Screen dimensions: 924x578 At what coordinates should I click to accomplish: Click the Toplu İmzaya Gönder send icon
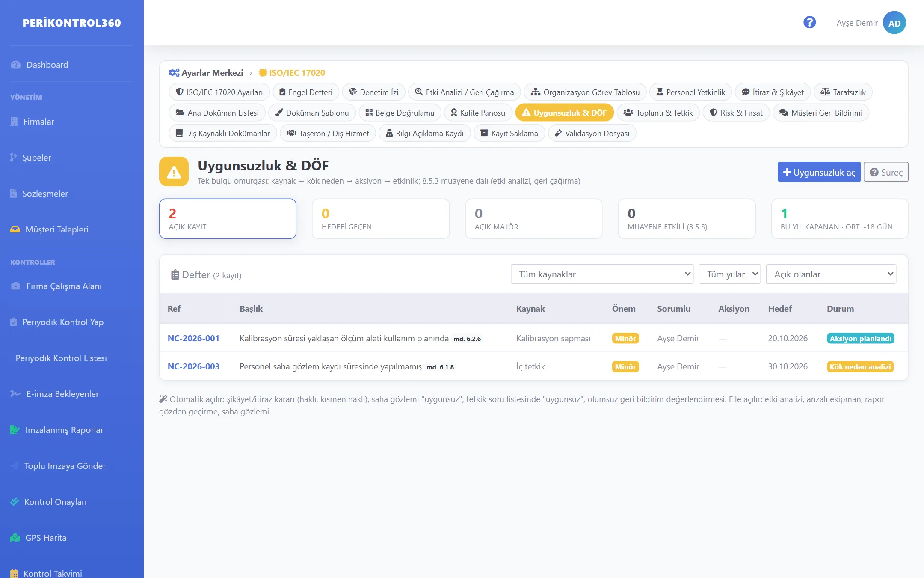[x=15, y=466]
